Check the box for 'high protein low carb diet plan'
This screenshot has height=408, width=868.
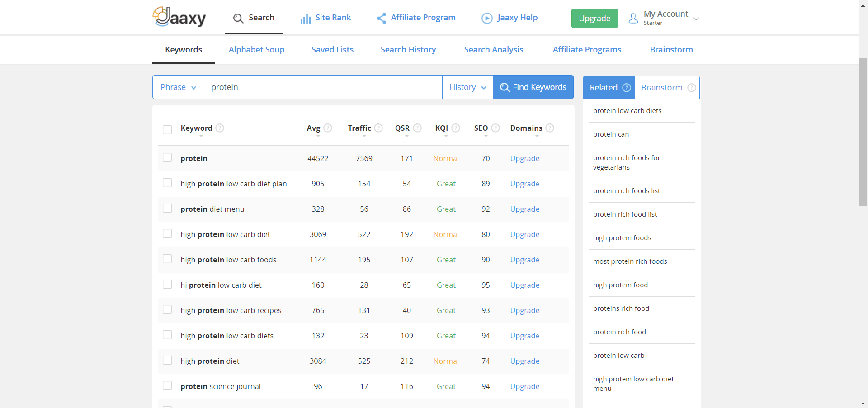coord(167,183)
